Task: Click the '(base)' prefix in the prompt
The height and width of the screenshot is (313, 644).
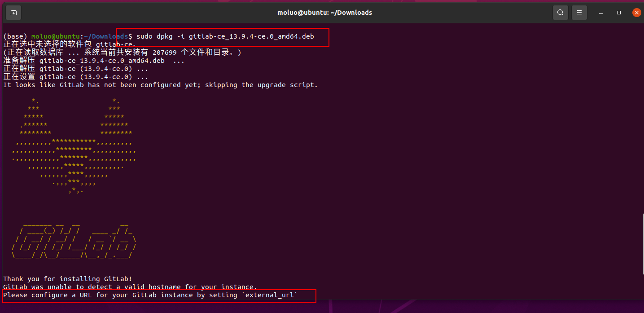Action: [15, 36]
